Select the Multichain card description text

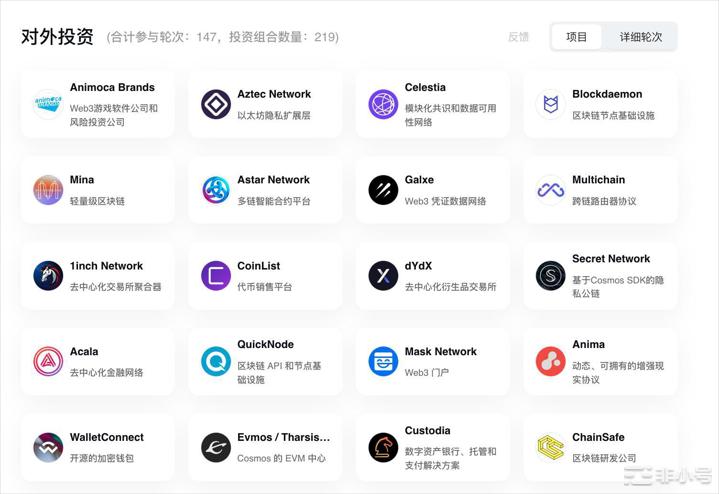(x=604, y=201)
